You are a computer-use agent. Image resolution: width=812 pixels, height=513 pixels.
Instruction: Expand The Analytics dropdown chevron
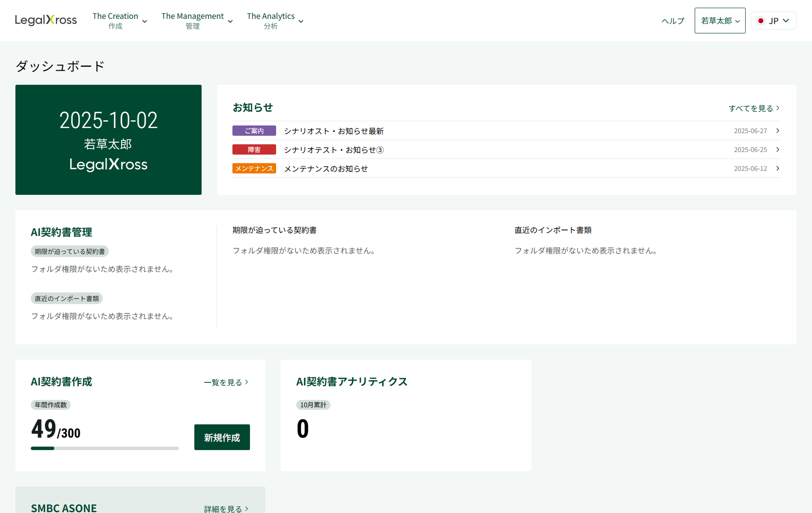(301, 21)
